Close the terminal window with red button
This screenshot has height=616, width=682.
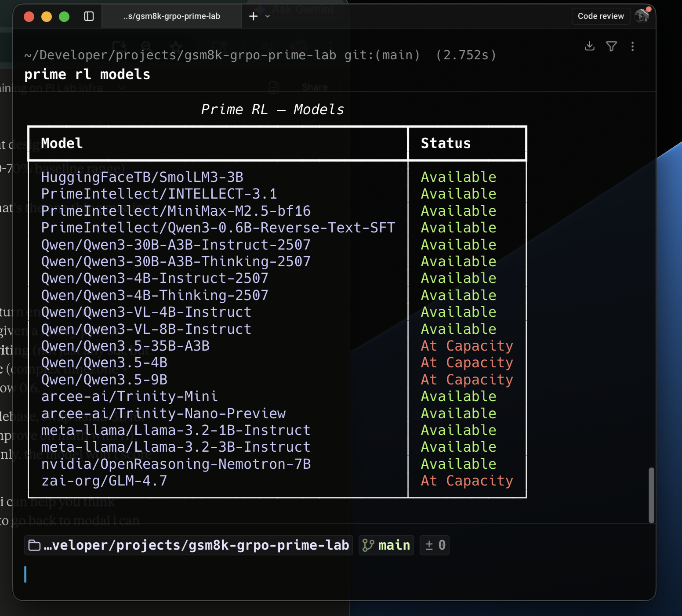pos(29,17)
